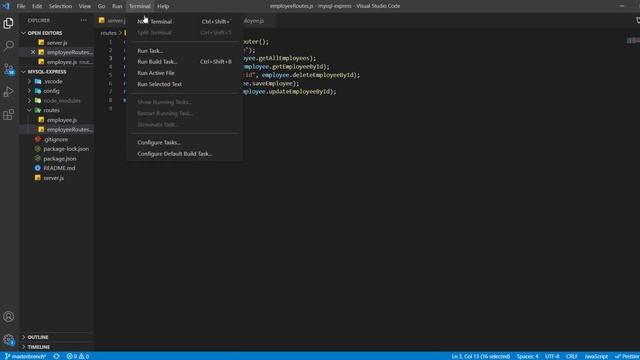Screen dimensions: 640x360
Task: Choose Configure Tasks... entry
Action: (184, 142)
